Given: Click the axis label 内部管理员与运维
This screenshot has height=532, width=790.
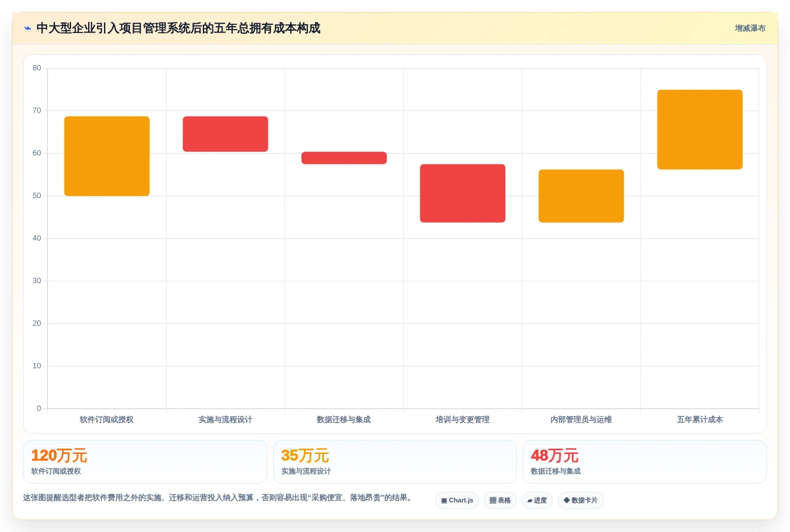Looking at the screenshot, I should pos(581,420).
